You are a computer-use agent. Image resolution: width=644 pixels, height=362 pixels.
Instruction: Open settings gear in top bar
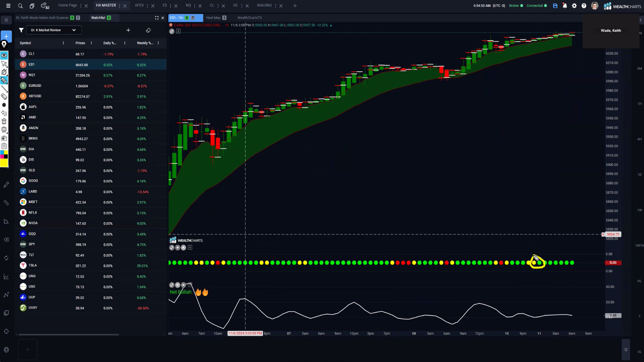(574, 6)
